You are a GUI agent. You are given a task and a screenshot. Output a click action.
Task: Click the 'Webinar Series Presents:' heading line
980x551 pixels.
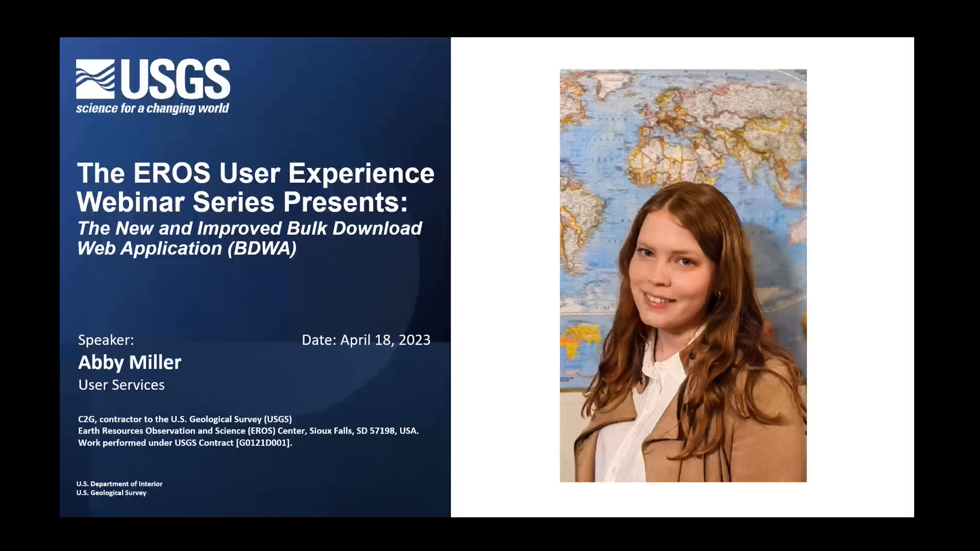(242, 202)
